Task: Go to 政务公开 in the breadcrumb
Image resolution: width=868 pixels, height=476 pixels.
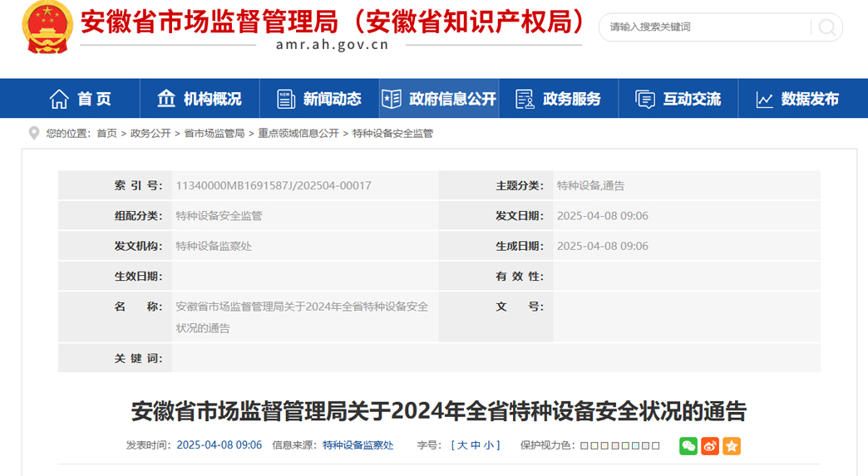Action: coord(150,133)
